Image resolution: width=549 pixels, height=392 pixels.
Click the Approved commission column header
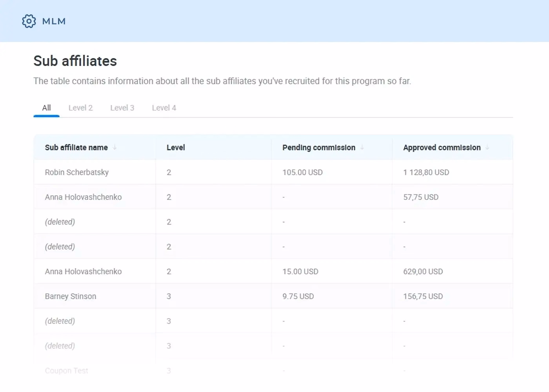point(442,148)
